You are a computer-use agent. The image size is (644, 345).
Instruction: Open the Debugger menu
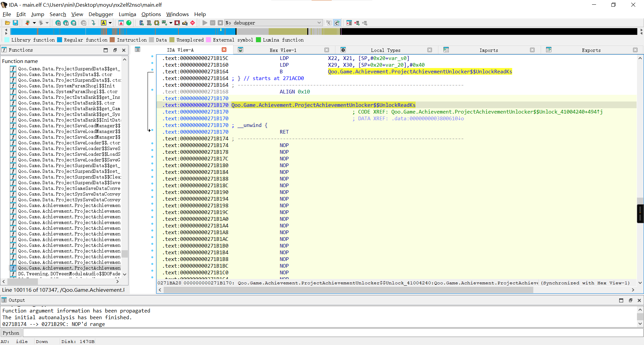click(x=101, y=14)
